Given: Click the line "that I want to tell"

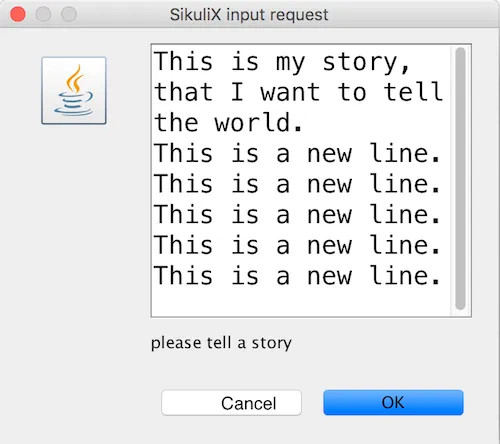Looking at the screenshot, I should [x=298, y=92].
